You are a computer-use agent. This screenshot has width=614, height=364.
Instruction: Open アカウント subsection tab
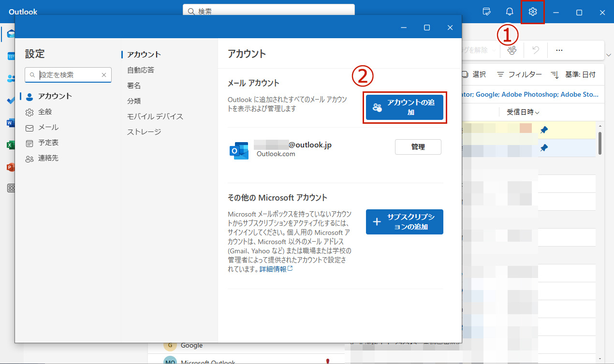pos(144,55)
